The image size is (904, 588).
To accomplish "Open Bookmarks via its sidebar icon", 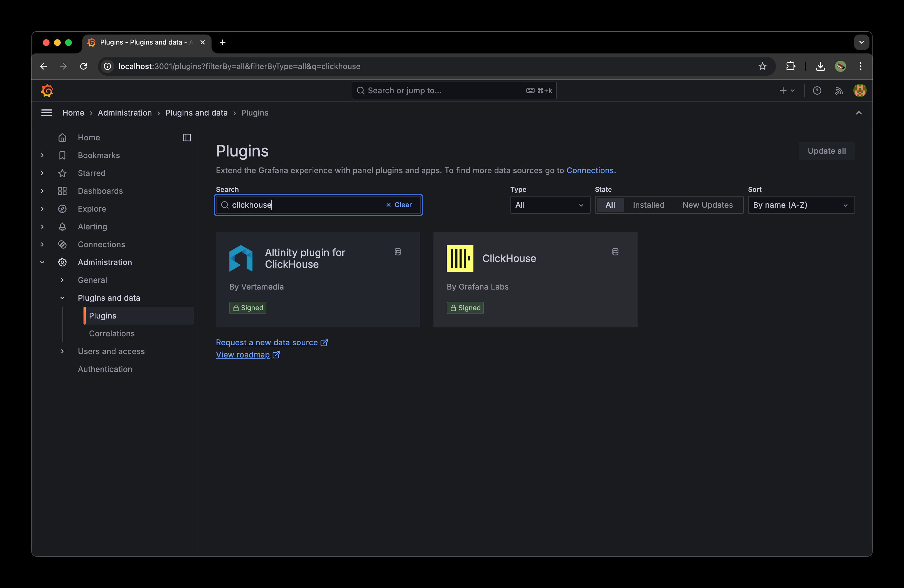I will coord(62,155).
